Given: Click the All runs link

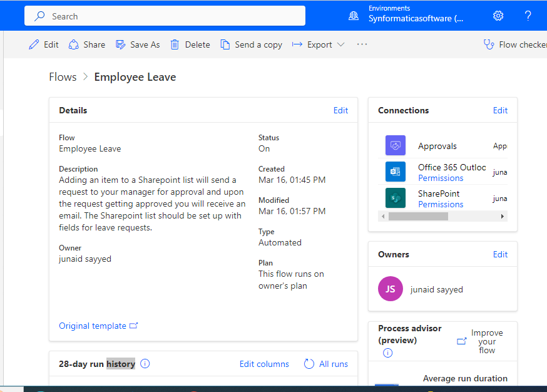Looking at the screenshot, I should 334,364.
